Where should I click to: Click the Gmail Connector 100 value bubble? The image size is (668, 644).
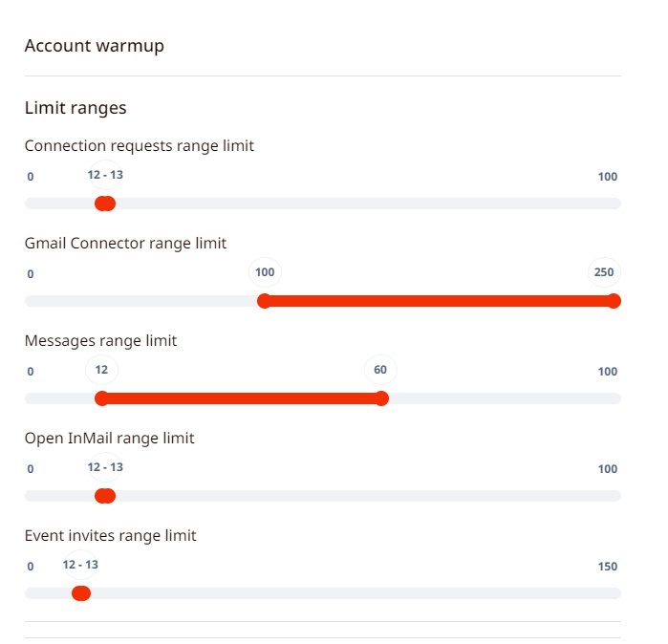coord(265,272)
